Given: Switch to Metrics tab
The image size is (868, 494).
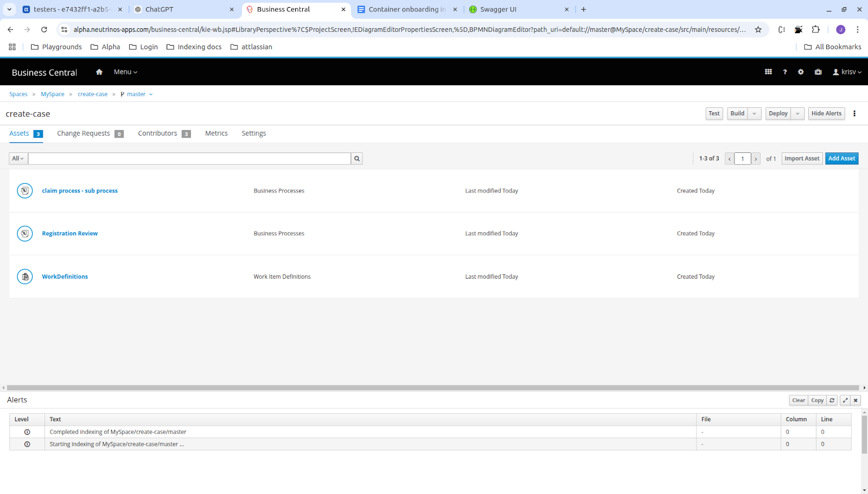Looking at the screenshot, I should point(216,133).
